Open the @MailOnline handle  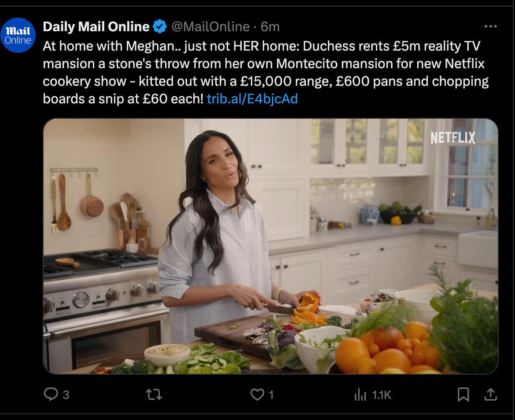coord(210,26)
